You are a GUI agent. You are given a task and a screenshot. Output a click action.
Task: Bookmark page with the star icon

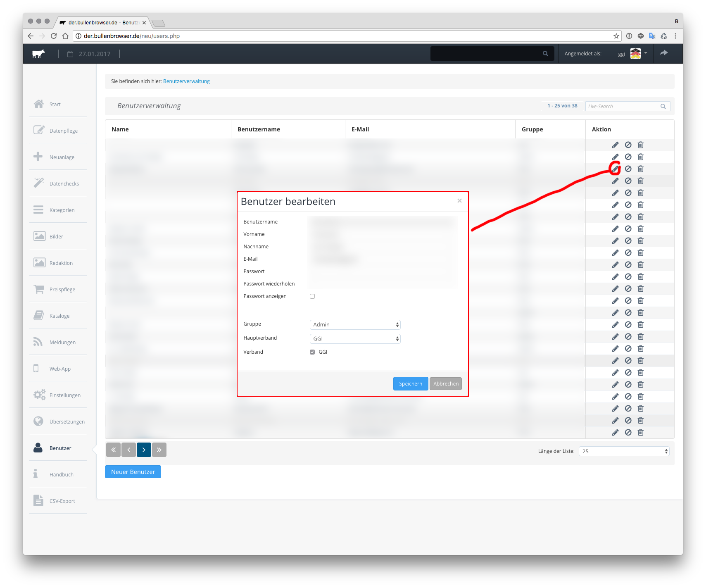(616, 36)
